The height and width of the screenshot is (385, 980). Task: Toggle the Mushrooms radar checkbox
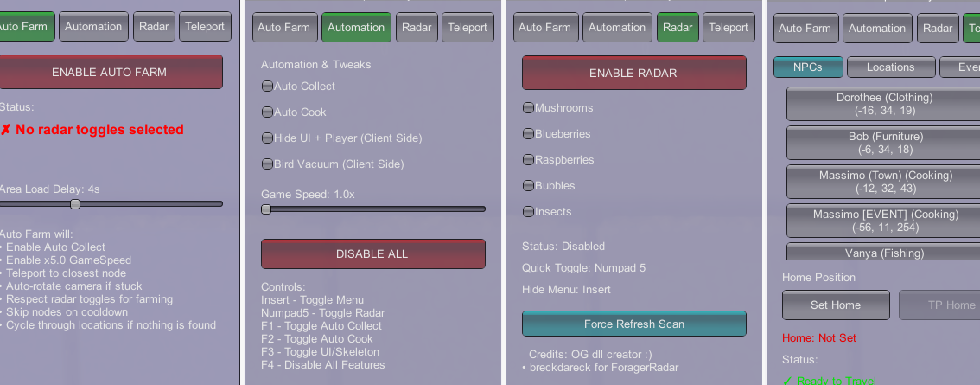528,108
